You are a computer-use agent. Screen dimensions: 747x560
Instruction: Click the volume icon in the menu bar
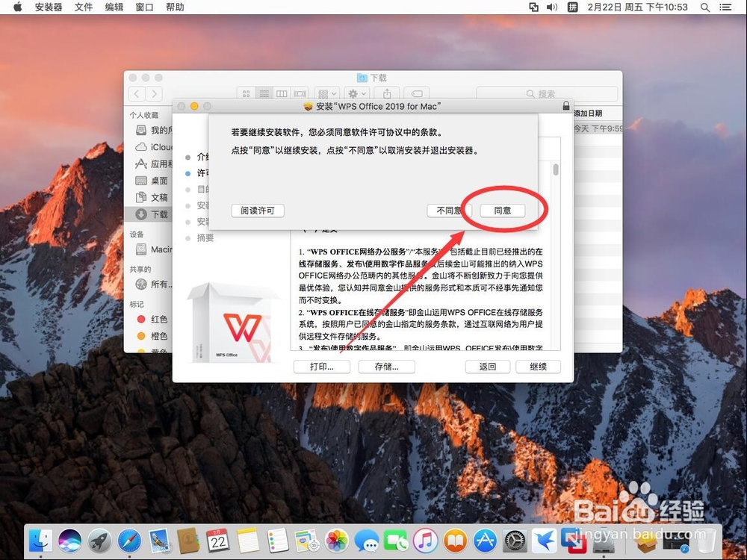click(x=552, y=7)
